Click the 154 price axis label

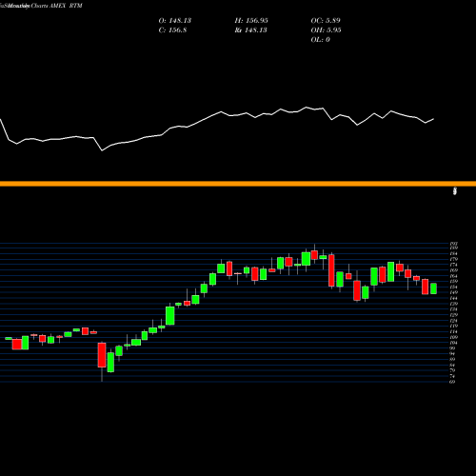click(454, 287)
